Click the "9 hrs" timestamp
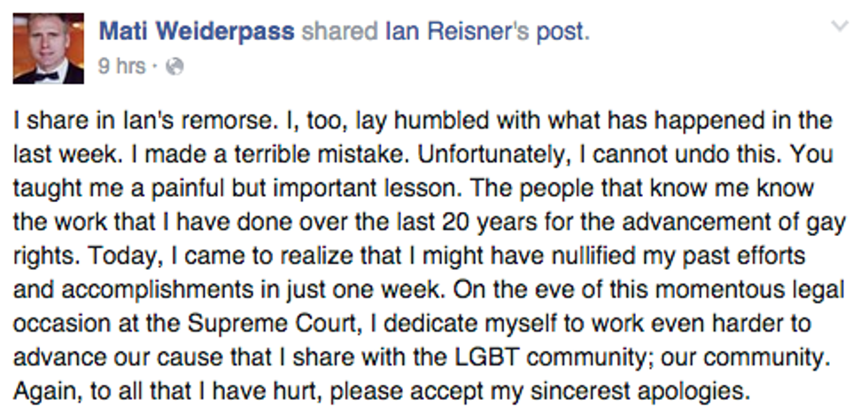Image resolution: width=868 pixels, height=415 pixels. (x=122, y=67)
